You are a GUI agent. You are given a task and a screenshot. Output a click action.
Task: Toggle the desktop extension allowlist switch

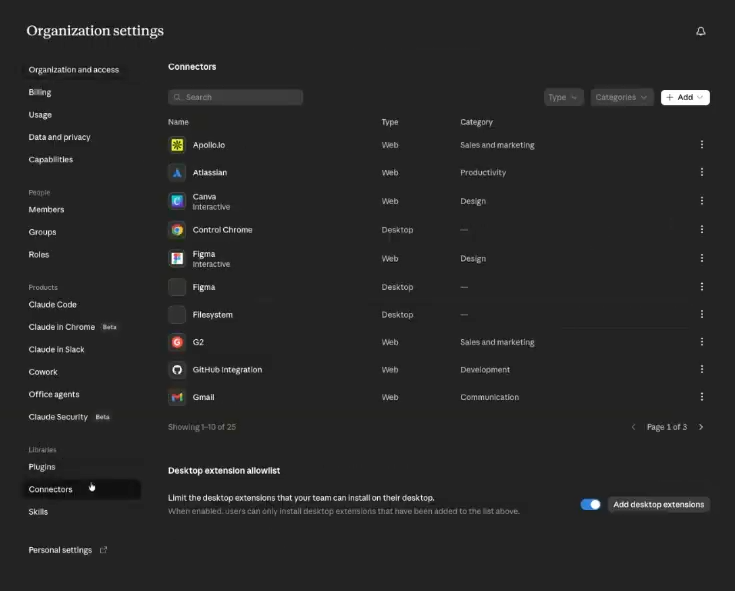tap(590, 504)
